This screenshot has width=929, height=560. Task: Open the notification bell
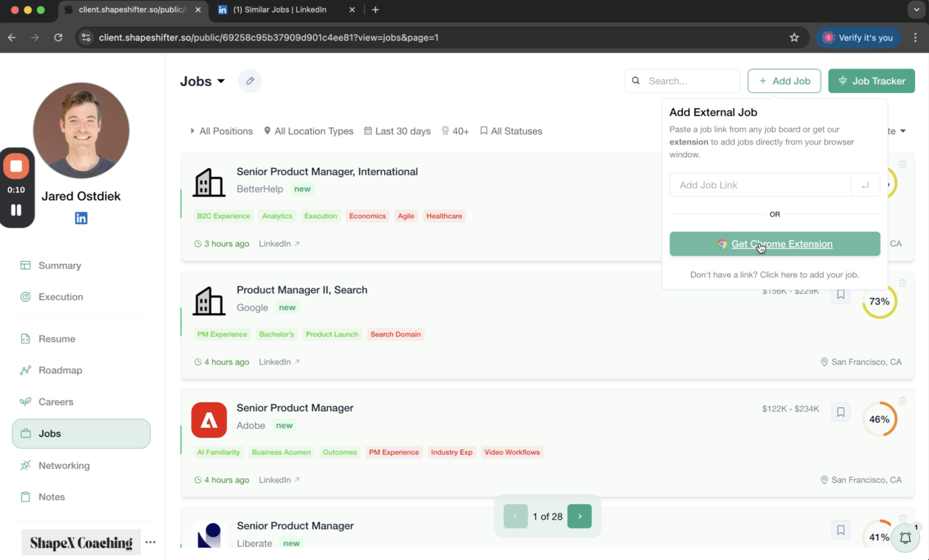905,538
